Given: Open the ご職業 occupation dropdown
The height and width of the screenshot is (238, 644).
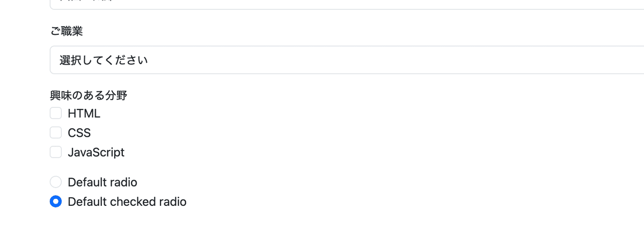Looking at the screenshot, I should [343, 59].
